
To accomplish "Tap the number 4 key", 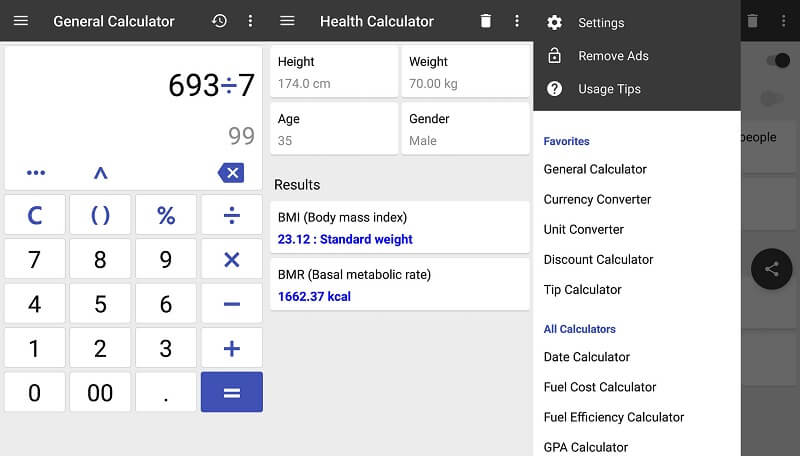I will tap(35, 304).
